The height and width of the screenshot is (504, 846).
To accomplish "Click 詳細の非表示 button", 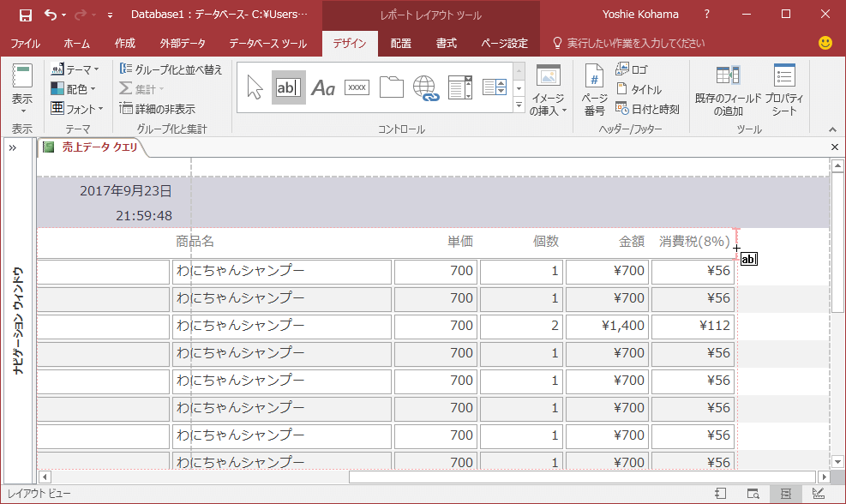I will coord(157,109).
